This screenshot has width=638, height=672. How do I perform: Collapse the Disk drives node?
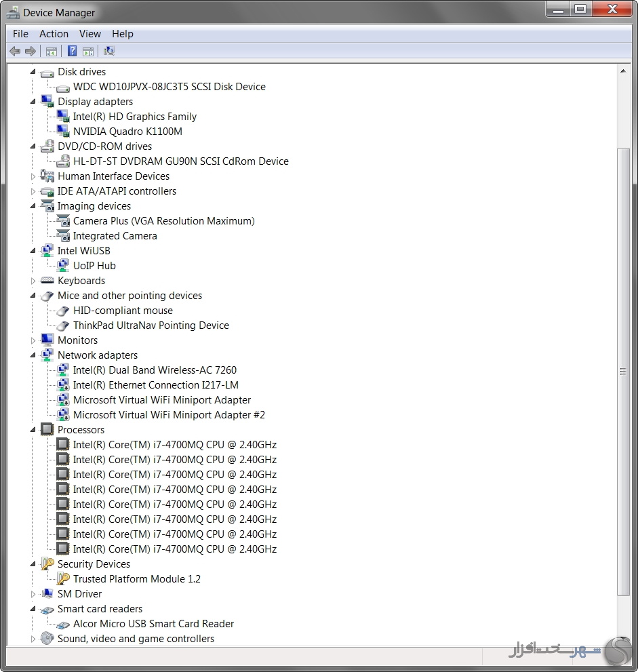(33, 72)
